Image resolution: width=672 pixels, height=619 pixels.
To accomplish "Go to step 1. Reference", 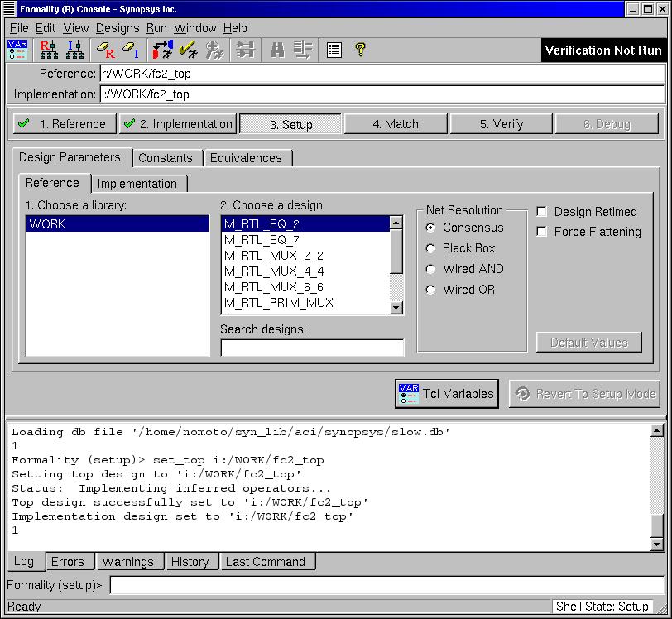I will pos(65,124).
